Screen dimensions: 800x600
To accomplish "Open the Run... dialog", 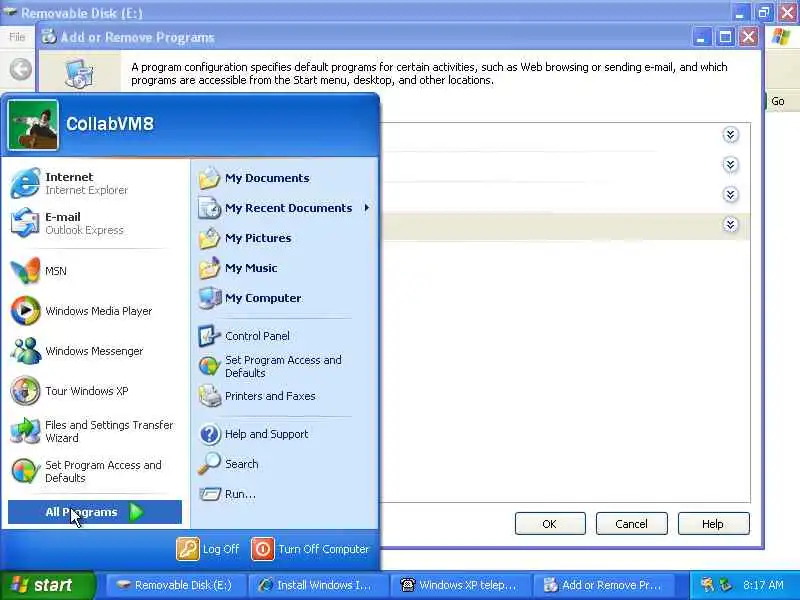I will pyautogui.click(x=284, y=494).
